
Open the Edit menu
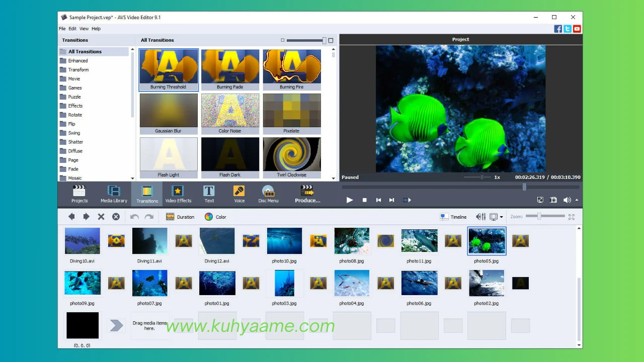(72, 29)
